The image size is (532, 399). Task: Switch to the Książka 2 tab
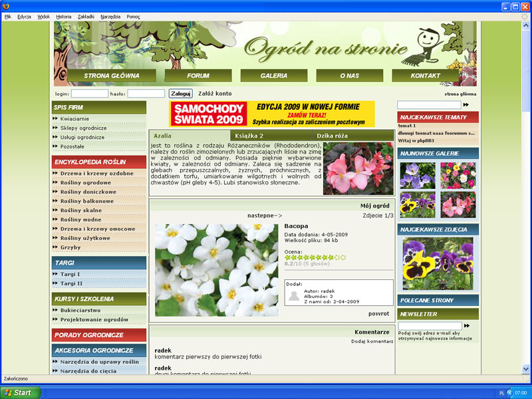pyautogui.click(x=271, y=136)
